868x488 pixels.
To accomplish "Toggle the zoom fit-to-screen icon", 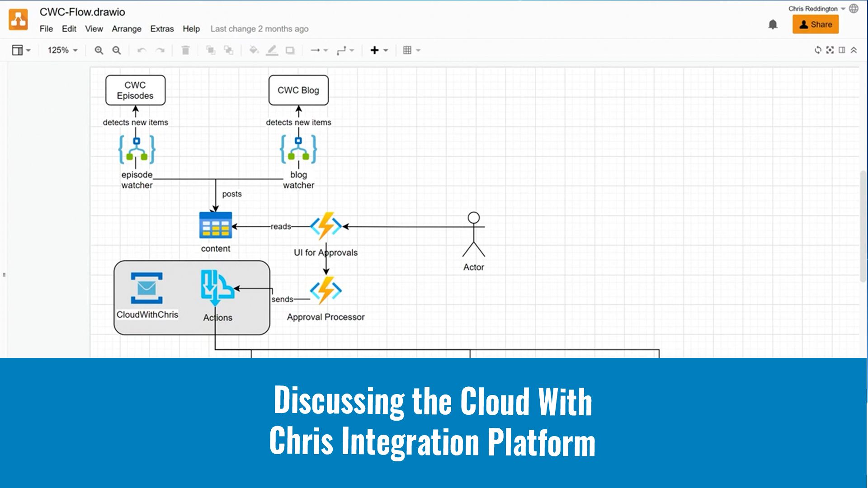I will (x=830, y=50).
